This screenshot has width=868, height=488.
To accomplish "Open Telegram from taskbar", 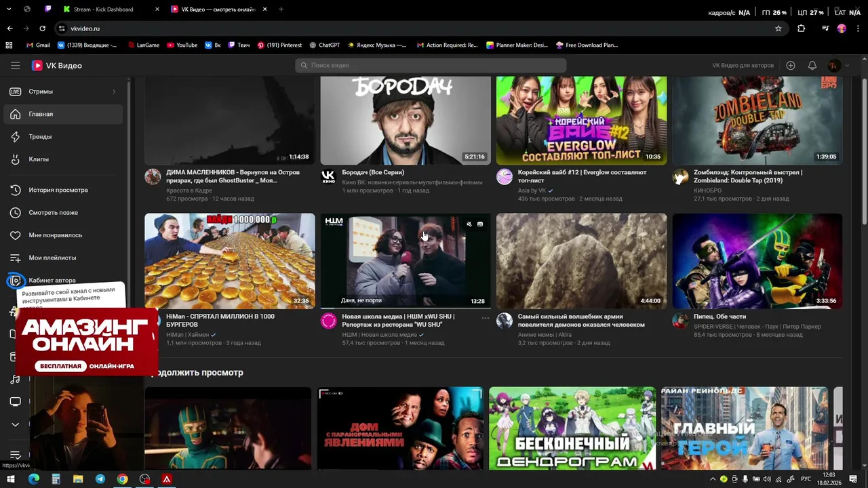I will [x=100, y=479].
